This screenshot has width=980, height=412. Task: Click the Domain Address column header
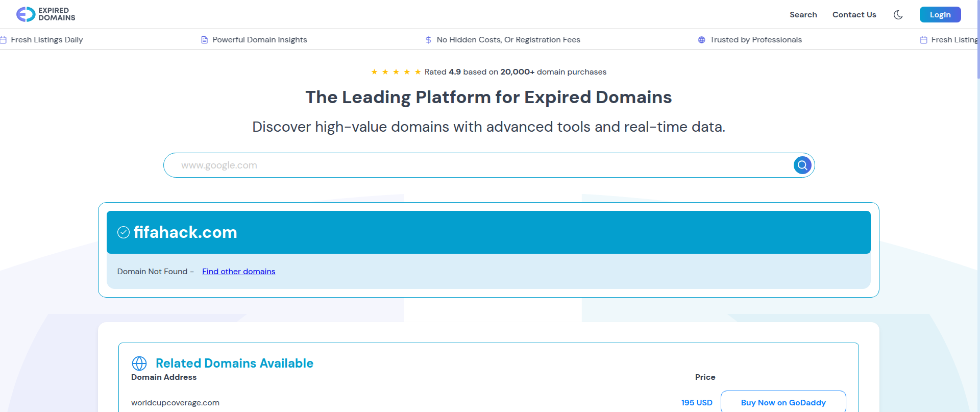[x=164, y=377]
